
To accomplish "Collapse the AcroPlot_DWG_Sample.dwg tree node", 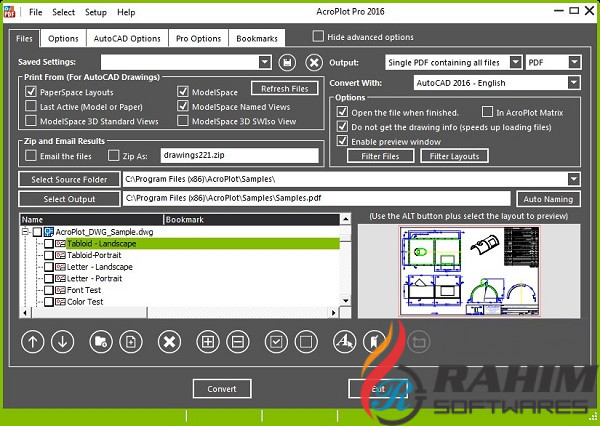I will point(25,232).
